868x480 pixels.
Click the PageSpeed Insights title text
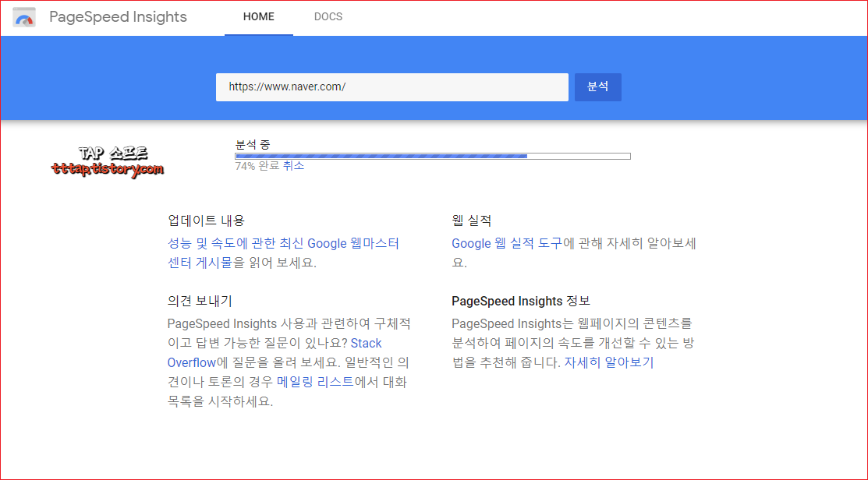[x=118, y=17]
